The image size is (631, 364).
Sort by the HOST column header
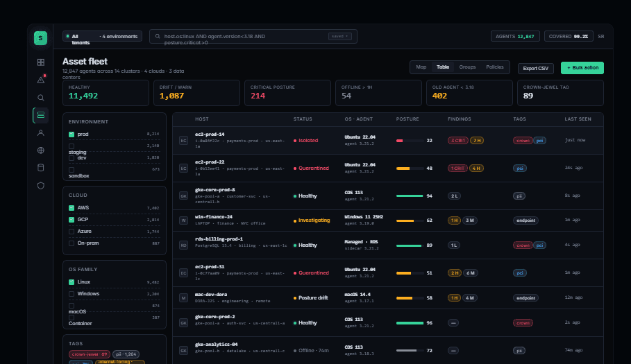[x=201, y=119]
